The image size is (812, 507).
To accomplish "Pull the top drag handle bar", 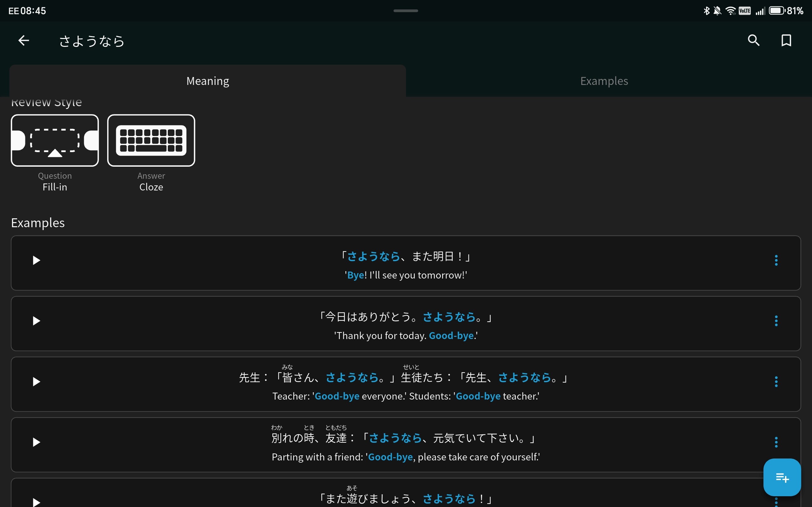I will point(406,11).
